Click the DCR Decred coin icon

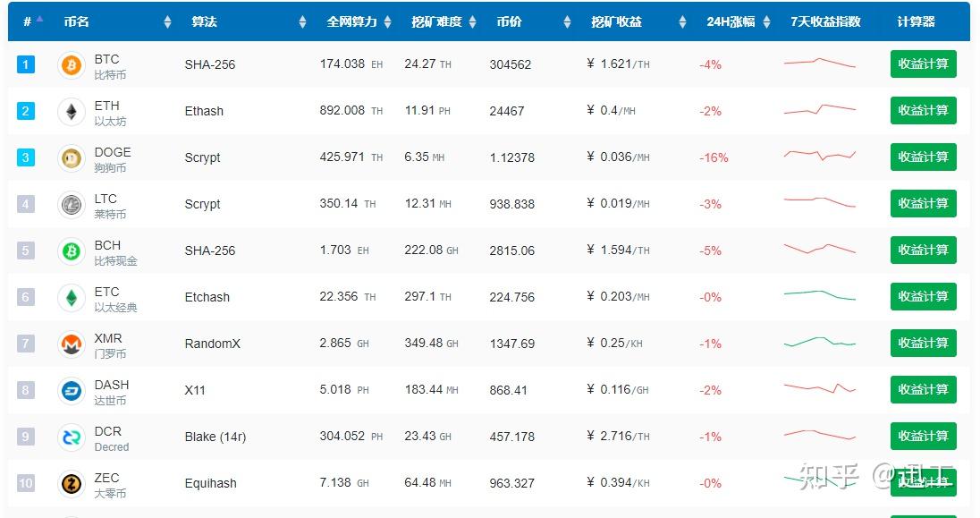click(72, 437)
